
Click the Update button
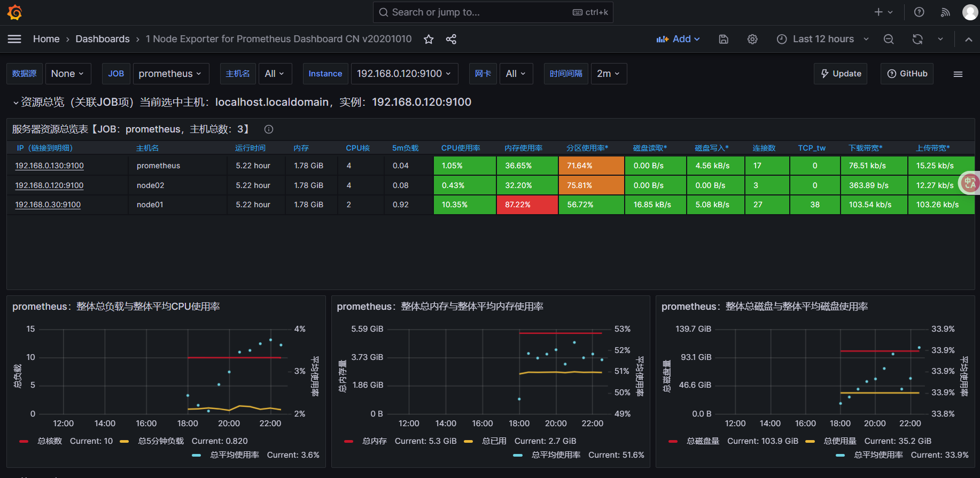[841, 74]
